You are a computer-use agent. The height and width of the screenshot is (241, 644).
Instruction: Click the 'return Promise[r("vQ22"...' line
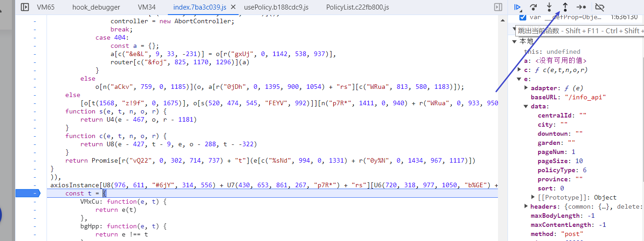271,161
